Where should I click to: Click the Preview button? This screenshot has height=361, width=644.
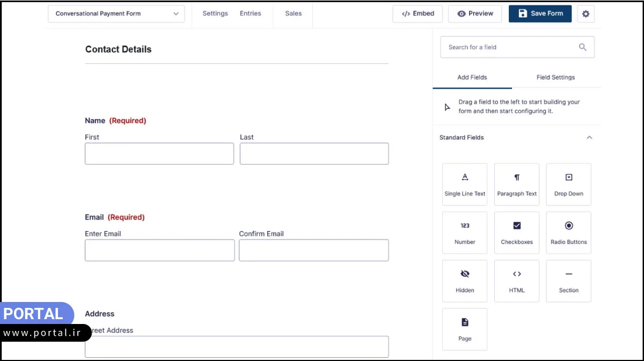coord(475,14)
